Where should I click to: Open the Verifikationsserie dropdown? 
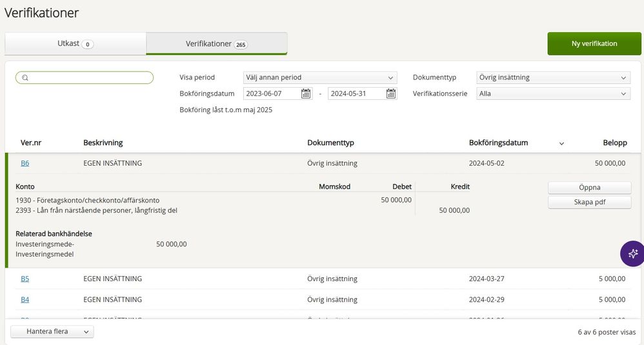[x=552, y=94]
